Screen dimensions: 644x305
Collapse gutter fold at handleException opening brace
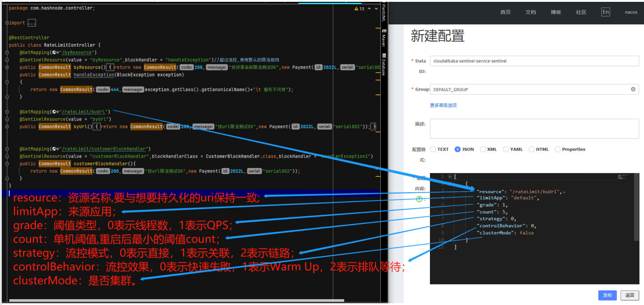[7, 82]
